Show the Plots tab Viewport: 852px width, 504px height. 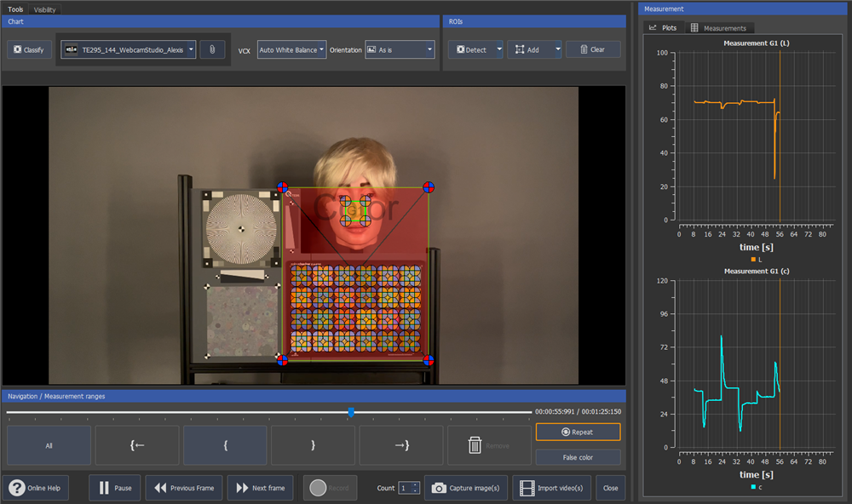[663, 28]
